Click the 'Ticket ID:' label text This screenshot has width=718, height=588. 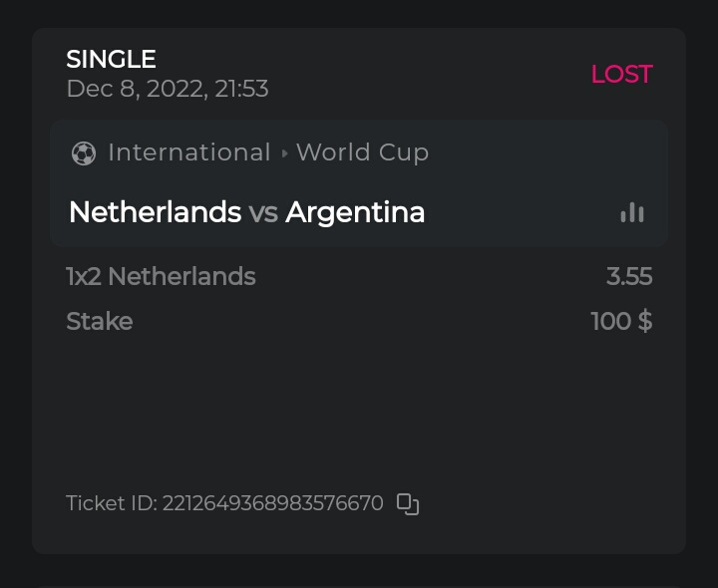(111, 503)
